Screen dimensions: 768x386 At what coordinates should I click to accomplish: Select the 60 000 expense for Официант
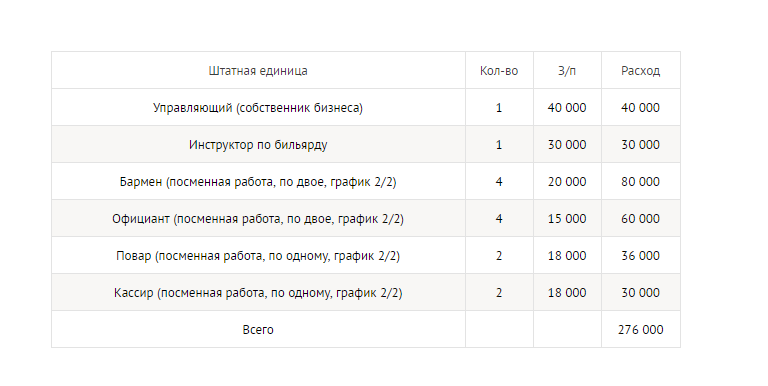click(x=641, y=218)
